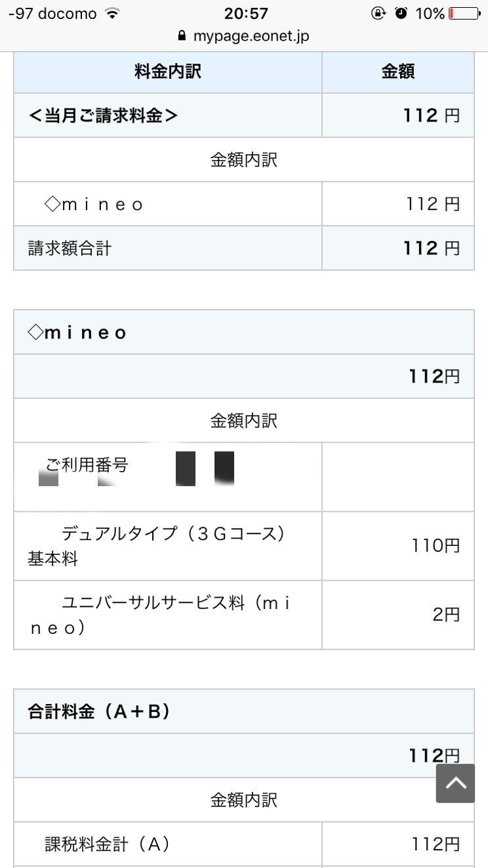The width and height of the screenshot is (488, 868).
Task: Tap the scroll-to-top arrow button
Action: coord(455,783)
